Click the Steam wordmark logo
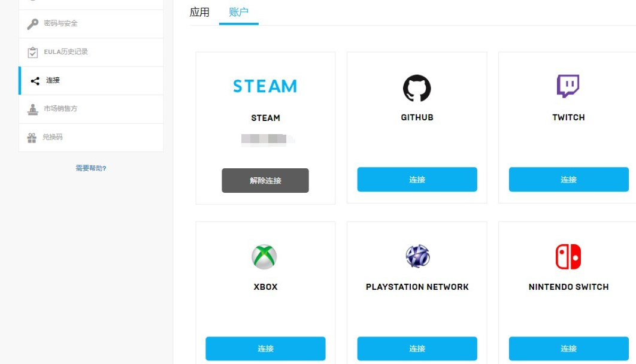Viewport: 636px width, 364px height. point(265,86)
